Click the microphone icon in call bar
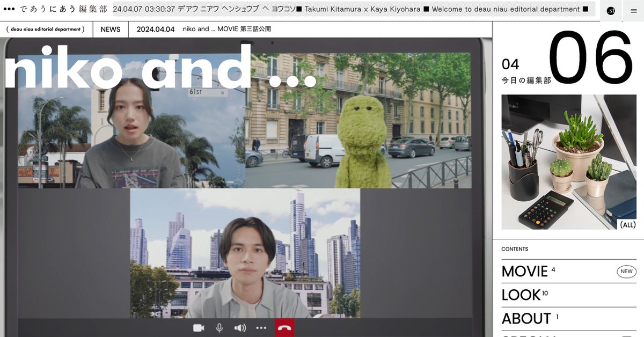 pyautogui.click(x=219, y=327)
